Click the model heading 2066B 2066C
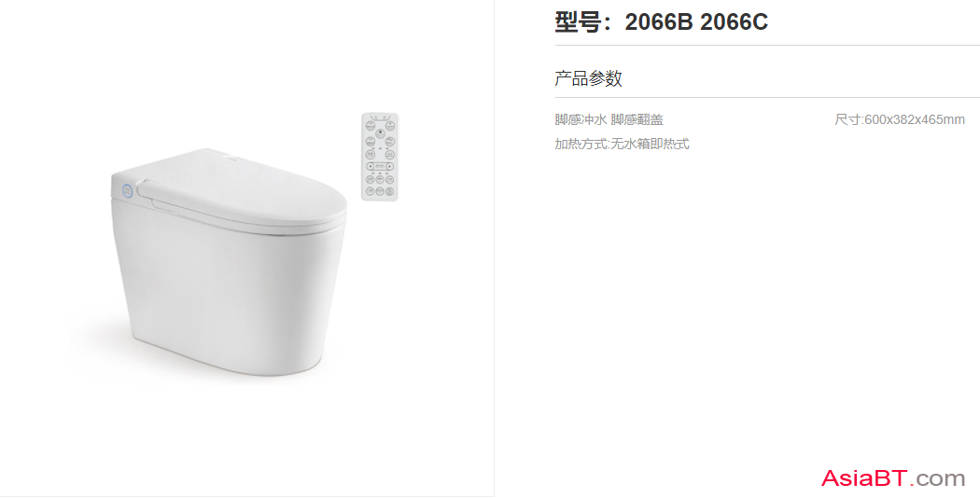 (x=661, y=21)
